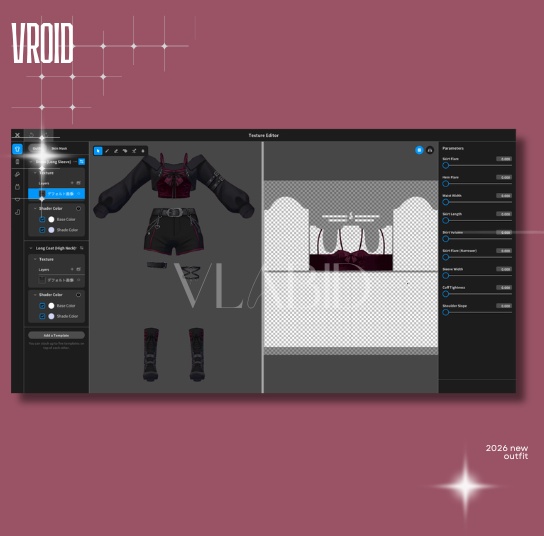The image size is (544, 536).
Task: Select the eraser tool in canvas toolbar
Action: point(116,151)
